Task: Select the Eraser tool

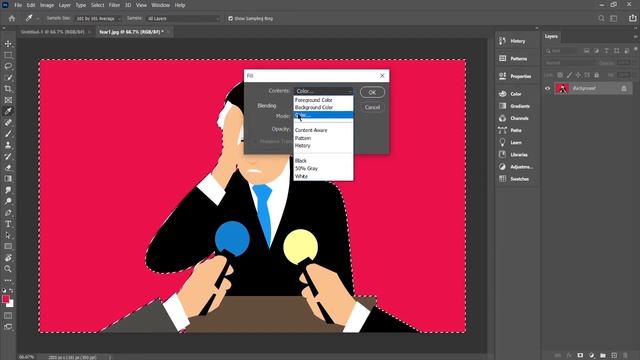Action: 8,167
